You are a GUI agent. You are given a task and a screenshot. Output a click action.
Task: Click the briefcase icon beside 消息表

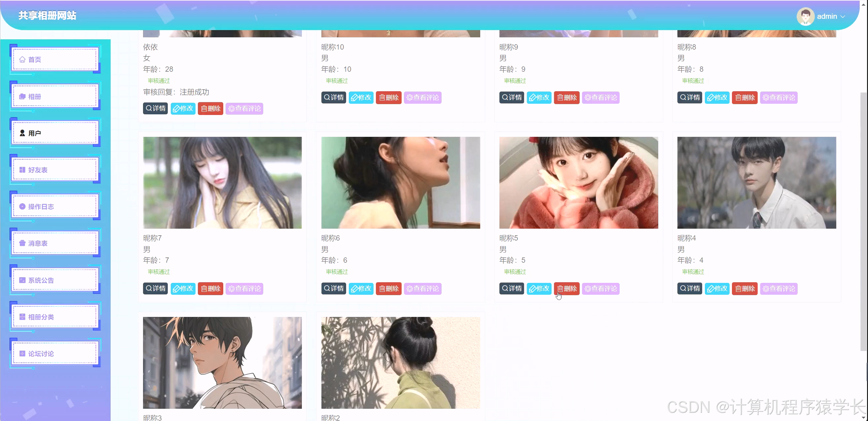(22, 243)
